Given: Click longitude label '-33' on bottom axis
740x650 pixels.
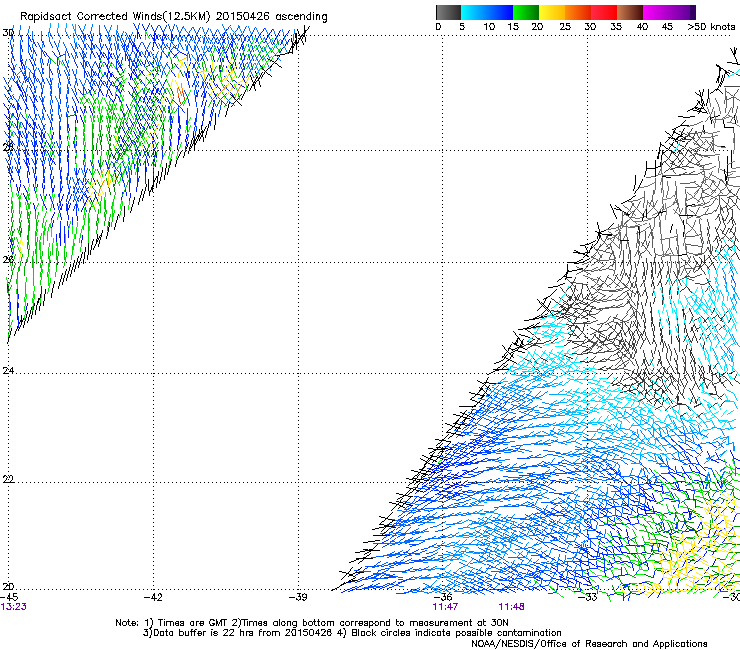Looking at the screenshot, I should [x=588, y=597].
